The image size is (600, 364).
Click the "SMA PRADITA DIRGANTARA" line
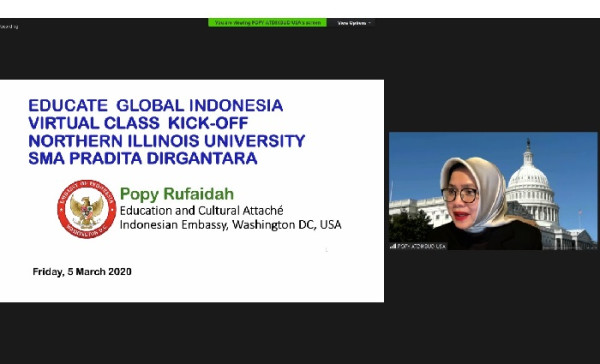coord(143,158)
